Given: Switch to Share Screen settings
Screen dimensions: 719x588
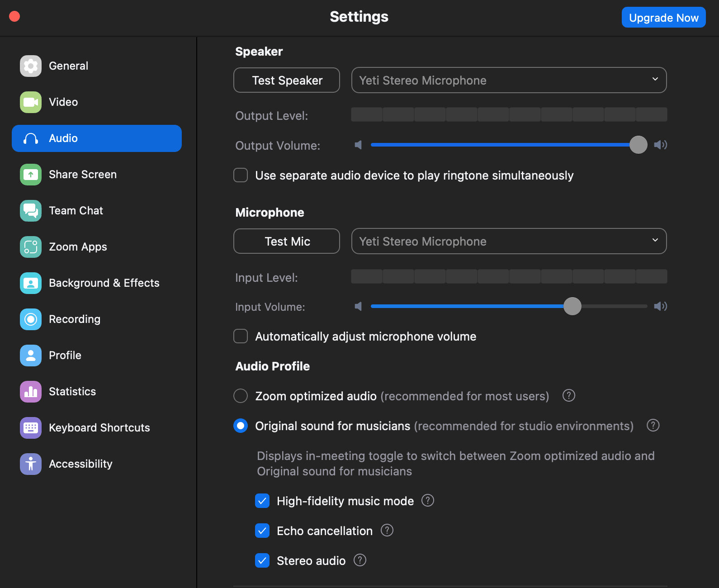Looking at the screenshot, I should pyautogui.click(x=97, y=175).
